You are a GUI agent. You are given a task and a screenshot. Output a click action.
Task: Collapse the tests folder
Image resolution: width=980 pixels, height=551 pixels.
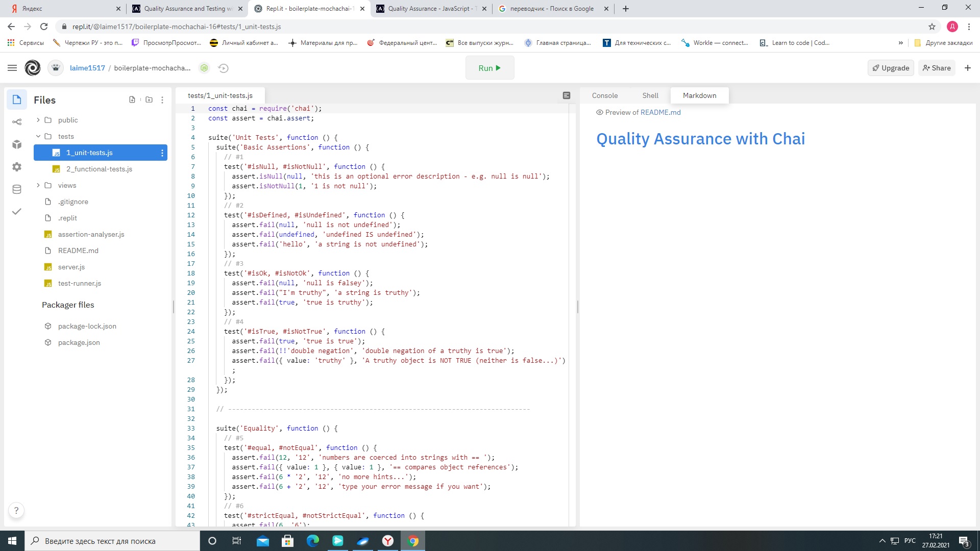click(38, 136)
